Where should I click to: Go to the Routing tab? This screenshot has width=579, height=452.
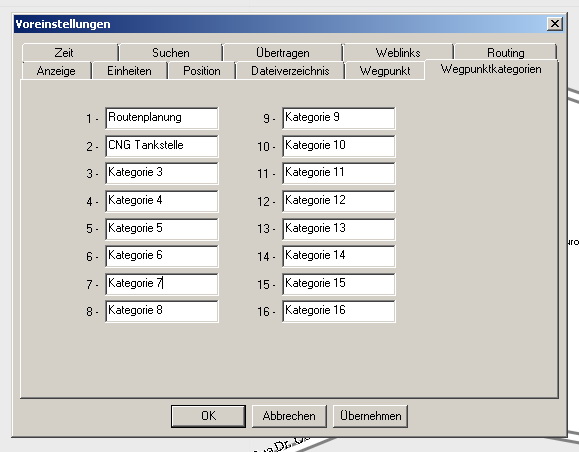point(505,52)
